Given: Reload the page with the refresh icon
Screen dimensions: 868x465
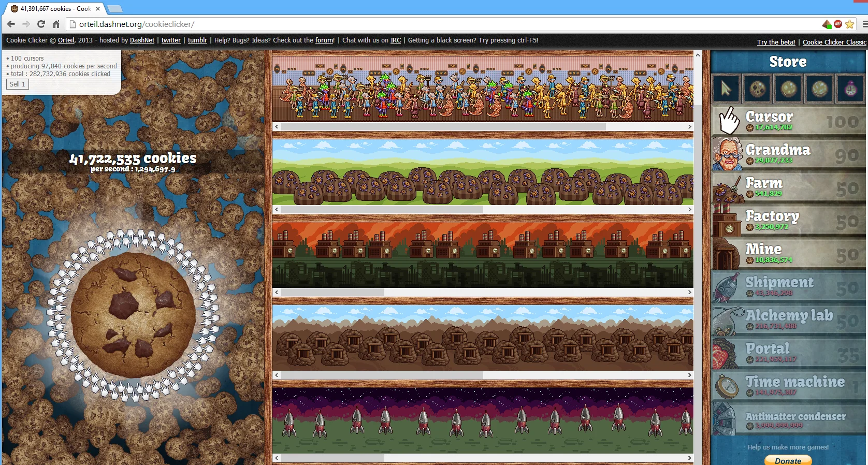Looking at the screenshot, I should (x=41, y=24).
